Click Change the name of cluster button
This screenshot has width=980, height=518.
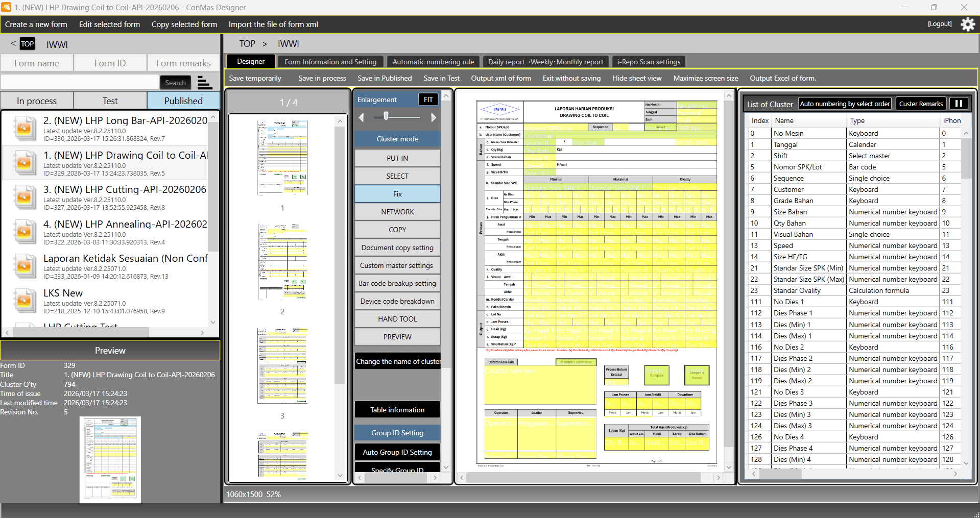point(397,361)
